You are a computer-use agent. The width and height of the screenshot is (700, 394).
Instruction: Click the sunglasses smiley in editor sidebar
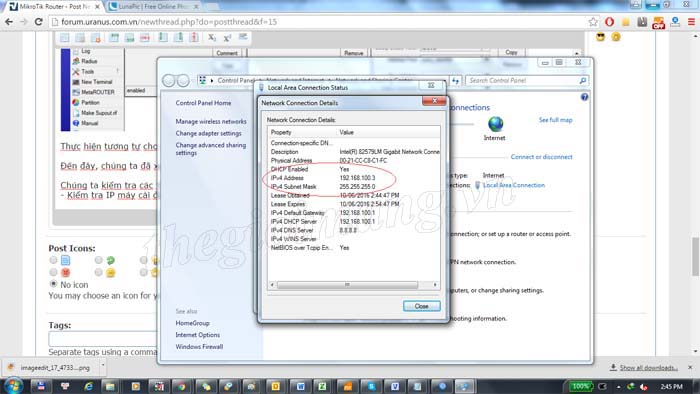(x=600, y=37)
